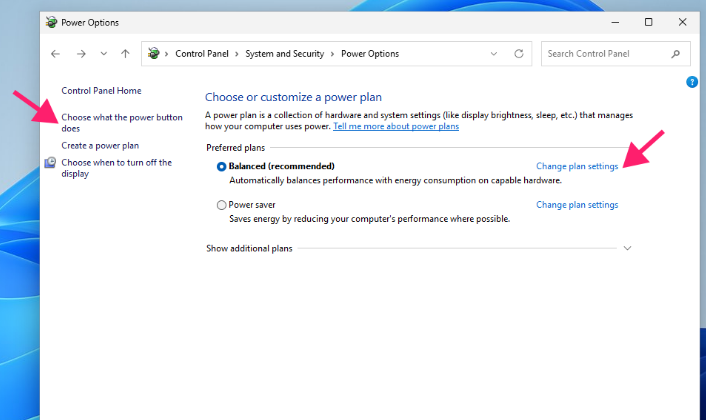Open recent locations chevron dropdown
This screenshot has height=420, width=706.
click(x=104, y=54)
